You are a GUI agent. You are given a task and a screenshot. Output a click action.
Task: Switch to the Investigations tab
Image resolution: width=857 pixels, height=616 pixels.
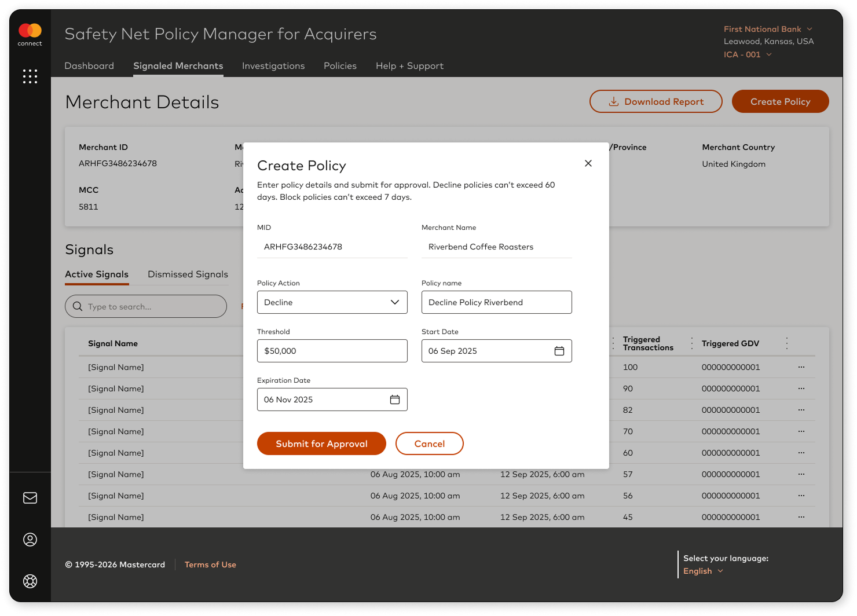pos(273,66)
